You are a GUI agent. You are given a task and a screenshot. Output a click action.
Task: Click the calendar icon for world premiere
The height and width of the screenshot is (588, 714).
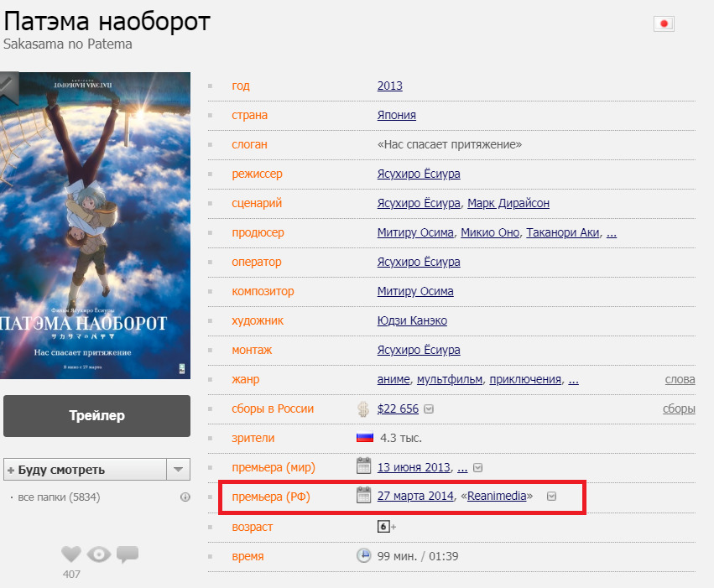tap(363, 466)
